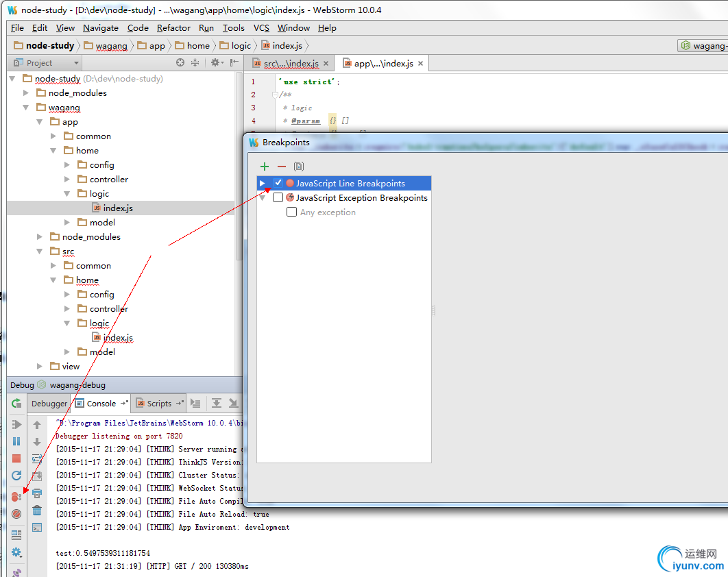
Task: Collapse JavaScript Exception Breakpoints node
Action: tap(263, 198)
